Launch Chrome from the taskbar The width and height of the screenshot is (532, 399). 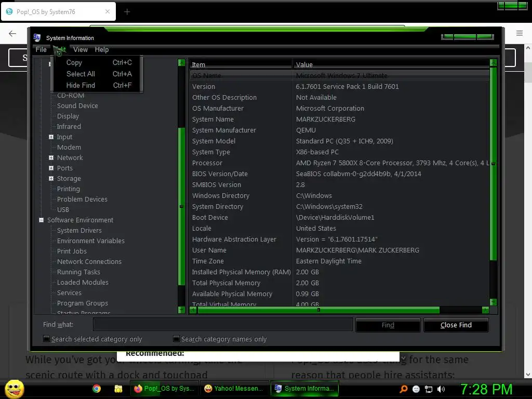tap(97, 389)
